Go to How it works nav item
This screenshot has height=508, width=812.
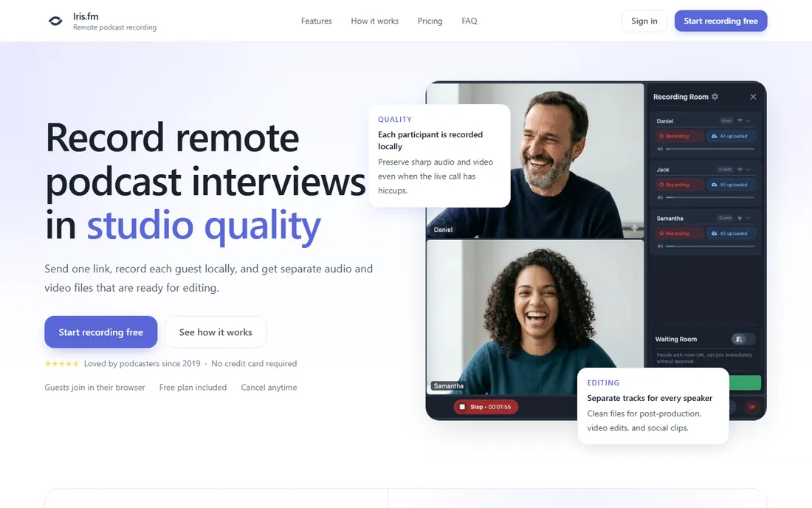pos(375,21)
